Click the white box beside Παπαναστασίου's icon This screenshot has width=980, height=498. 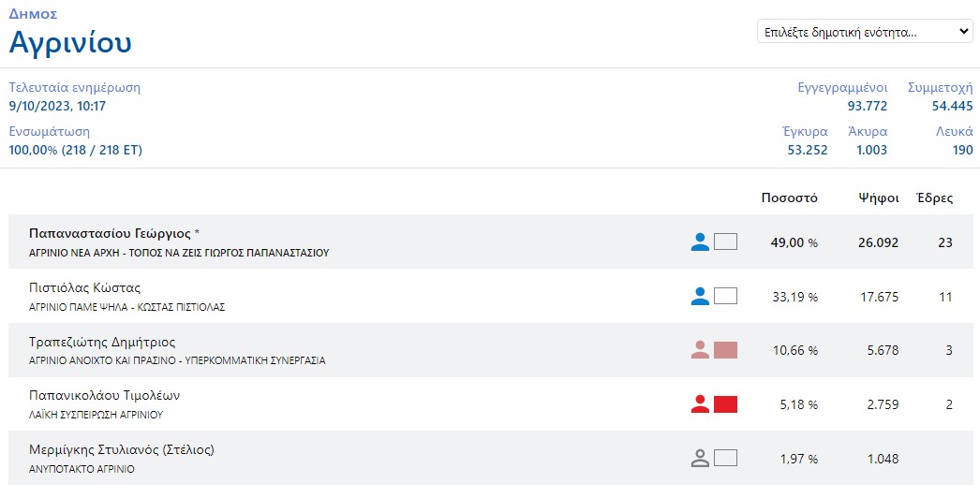pos(725,242)
